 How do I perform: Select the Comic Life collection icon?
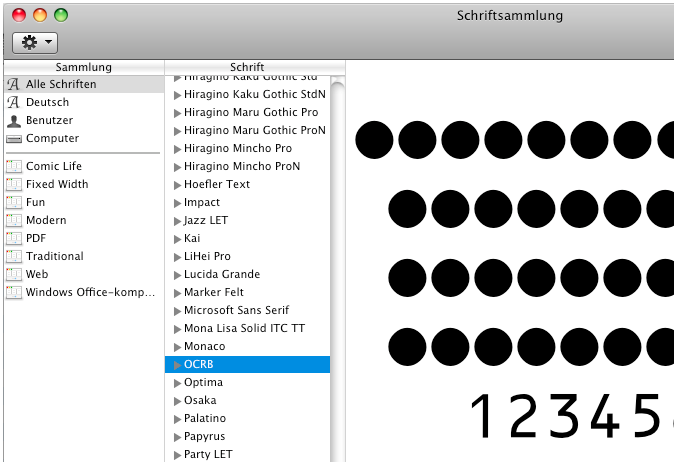(x=14, y=166)
